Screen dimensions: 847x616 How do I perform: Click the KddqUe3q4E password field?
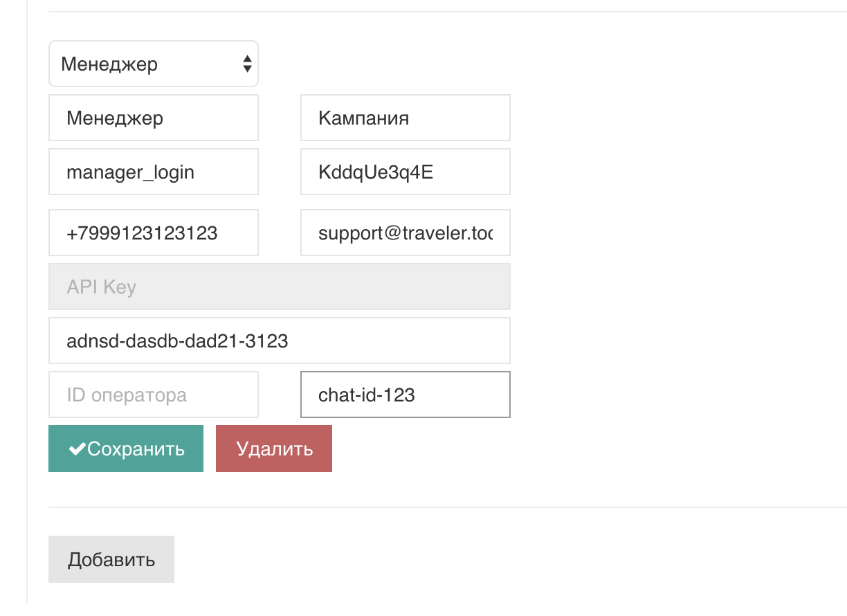(x=405, y=172)
